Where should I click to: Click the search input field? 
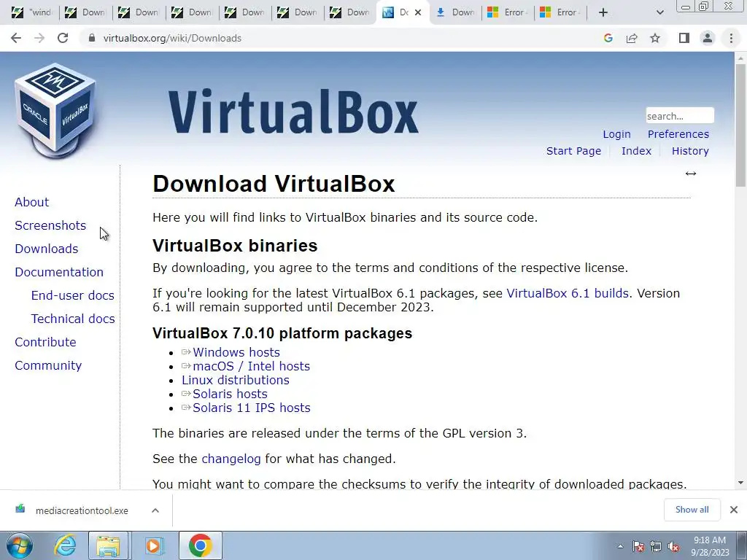[680, 116]
